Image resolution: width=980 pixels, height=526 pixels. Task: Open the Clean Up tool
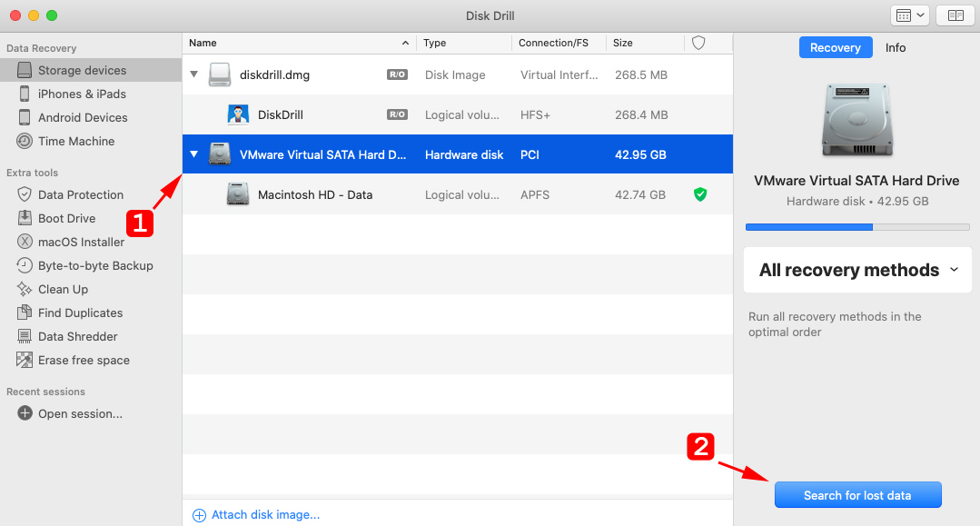point(63,290)
